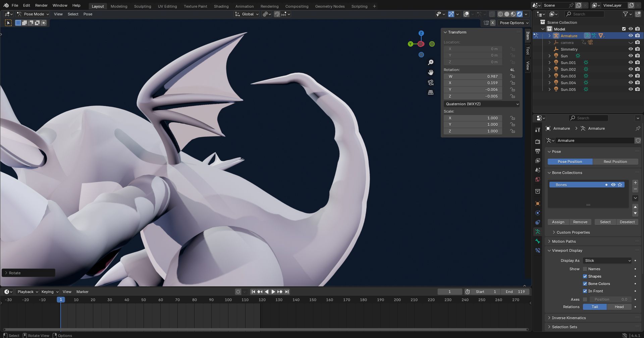Viewport: 644px width, 338px height.
Task: Toggle Shapes checkbox
Action: coord(585,276)
